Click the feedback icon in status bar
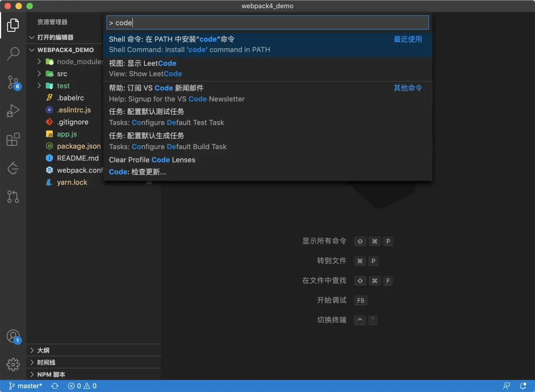This screenshot has width=535, height=392. (x=506, y=386)
